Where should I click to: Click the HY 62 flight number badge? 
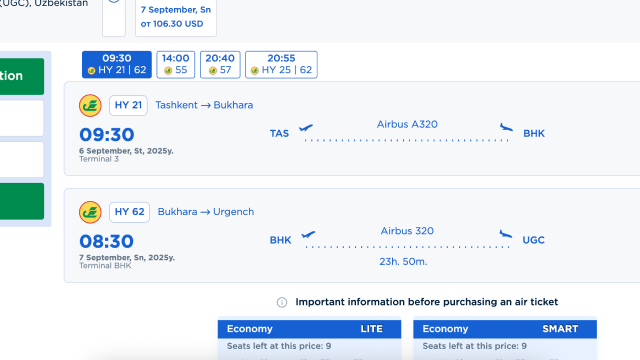(x=129, y=212)
